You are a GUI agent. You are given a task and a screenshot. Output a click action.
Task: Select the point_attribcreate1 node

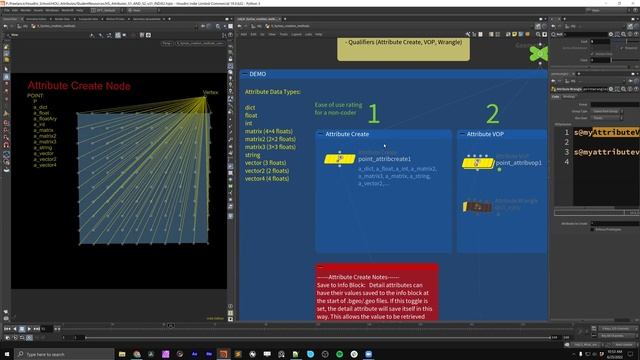[340, 159]
